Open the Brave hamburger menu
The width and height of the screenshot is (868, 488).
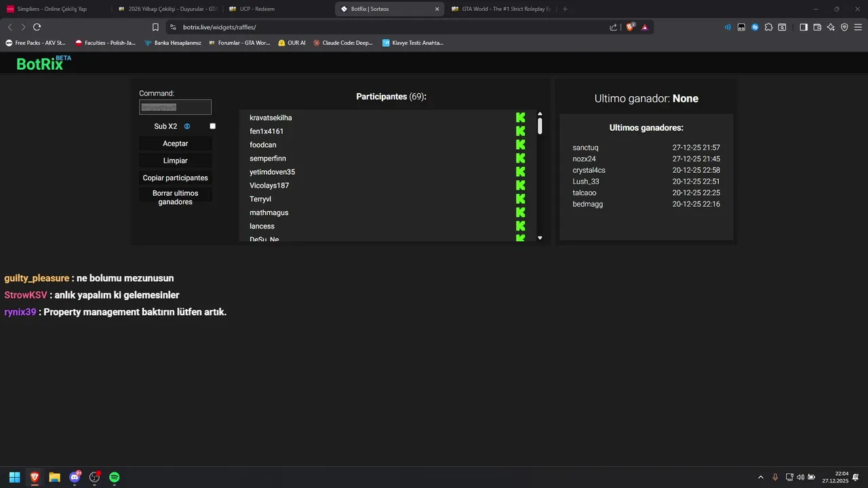coord(858,27)
